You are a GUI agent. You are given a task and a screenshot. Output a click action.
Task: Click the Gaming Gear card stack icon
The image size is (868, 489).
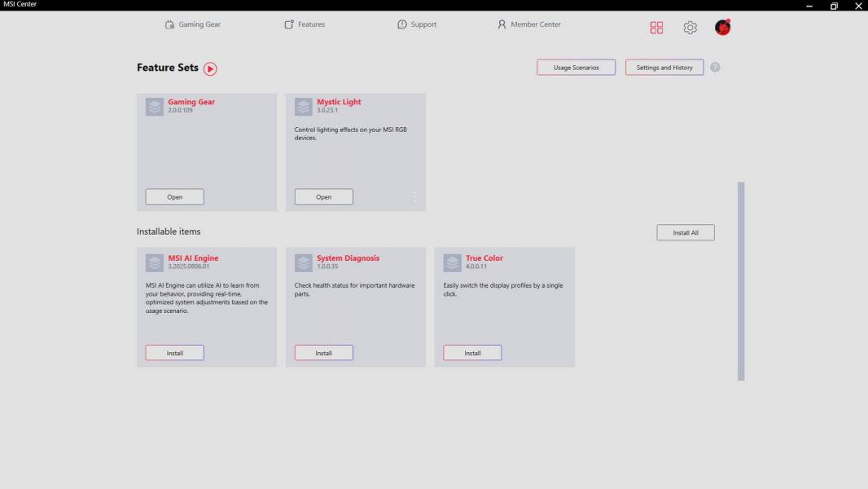(155, 107)
